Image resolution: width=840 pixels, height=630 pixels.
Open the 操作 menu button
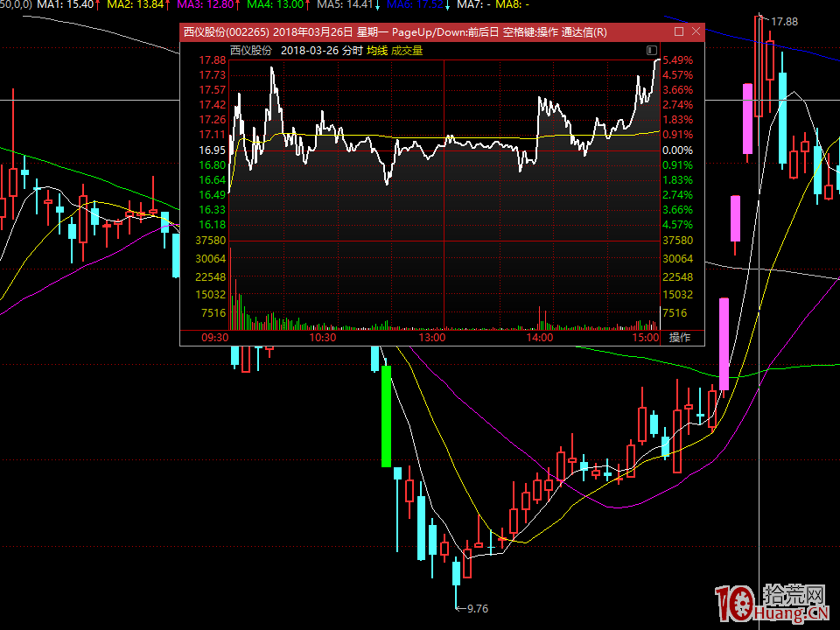tap(680, 338)
